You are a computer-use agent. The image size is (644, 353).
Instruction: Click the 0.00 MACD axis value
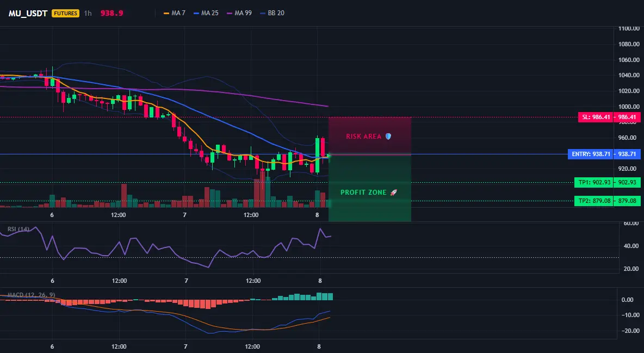[627, 300]
